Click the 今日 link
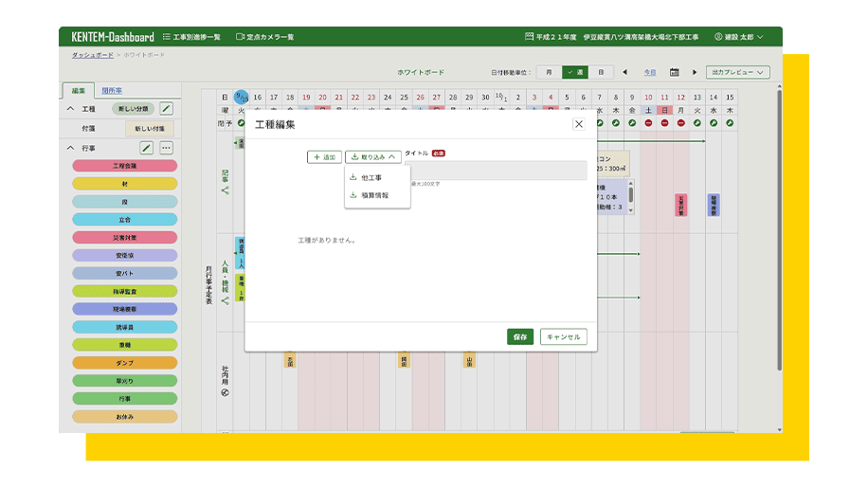The image size is (868, 488). [x=650, y=72]
